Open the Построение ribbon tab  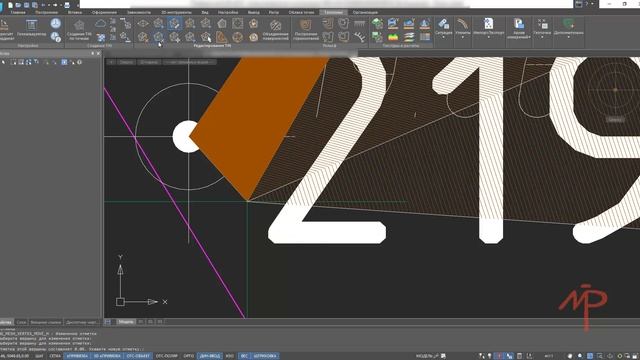47,12
